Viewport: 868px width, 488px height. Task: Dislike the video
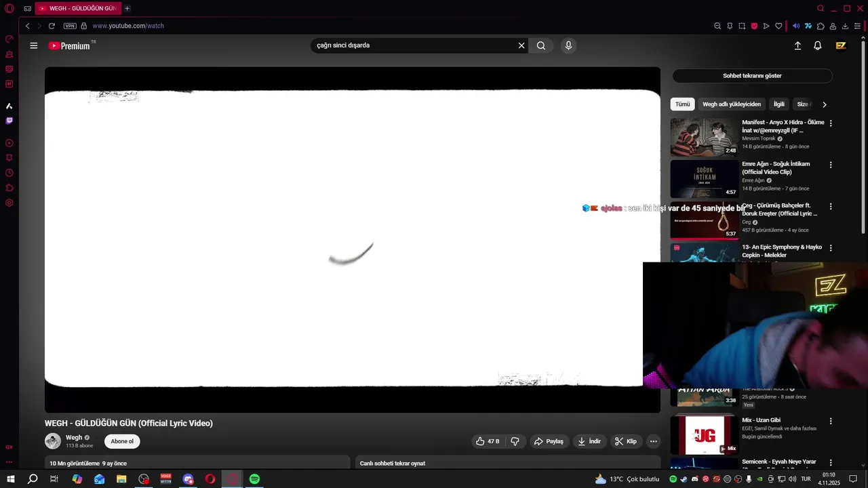click(x=515, y=441)
